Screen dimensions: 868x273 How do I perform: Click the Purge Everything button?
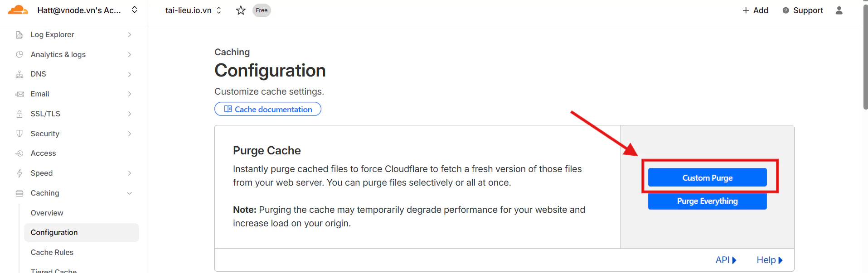(x=707, y=201)
